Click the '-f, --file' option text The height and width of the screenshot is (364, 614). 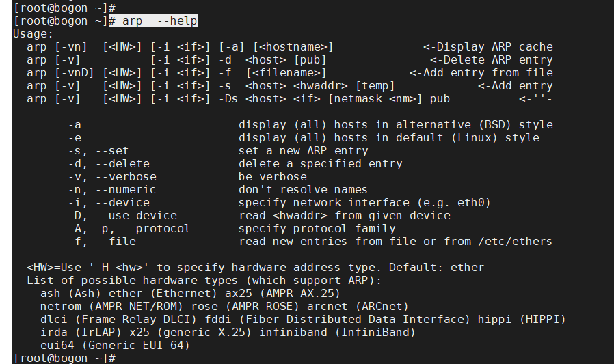101,242
